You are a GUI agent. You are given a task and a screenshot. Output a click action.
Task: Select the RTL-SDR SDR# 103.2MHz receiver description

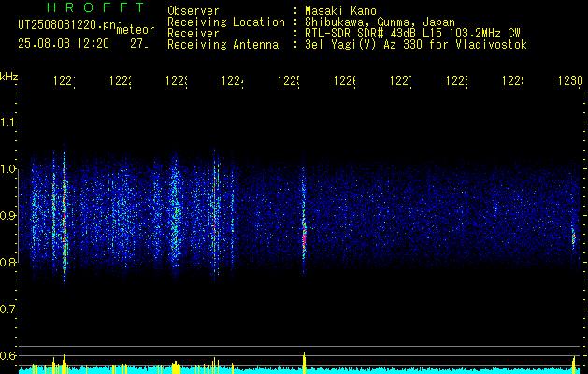[412, 34]
